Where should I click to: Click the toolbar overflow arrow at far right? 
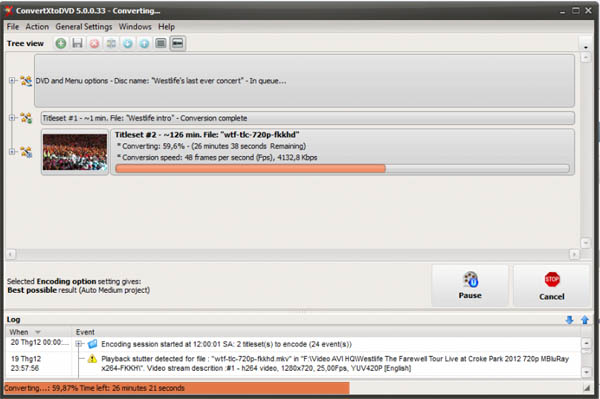coord(586,47)
